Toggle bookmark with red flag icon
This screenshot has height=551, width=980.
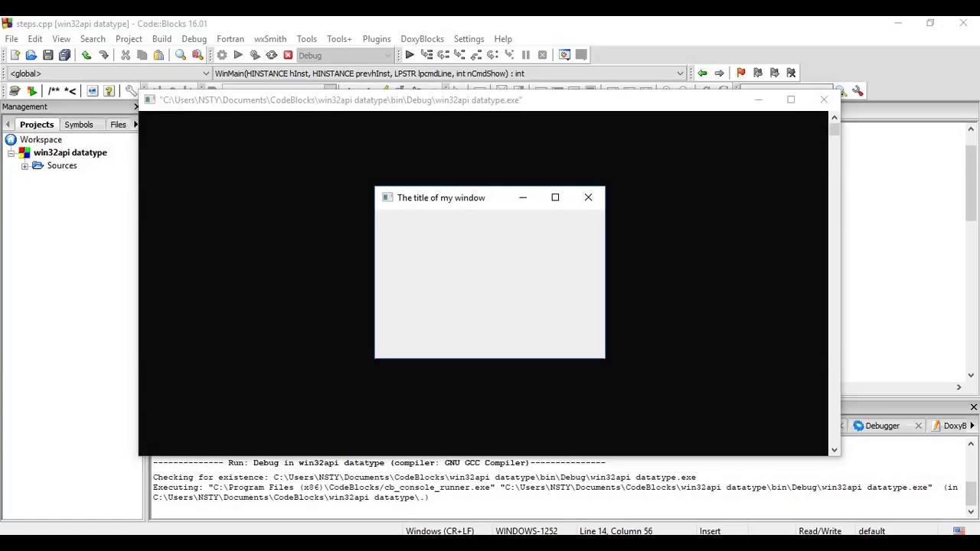point(740,73)
